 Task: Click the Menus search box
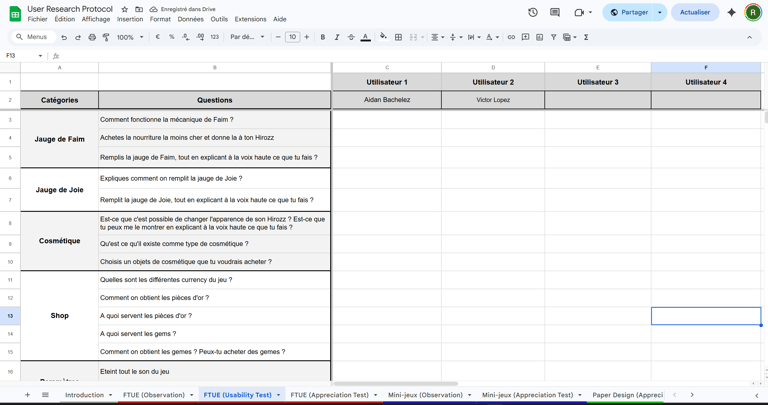33,37
